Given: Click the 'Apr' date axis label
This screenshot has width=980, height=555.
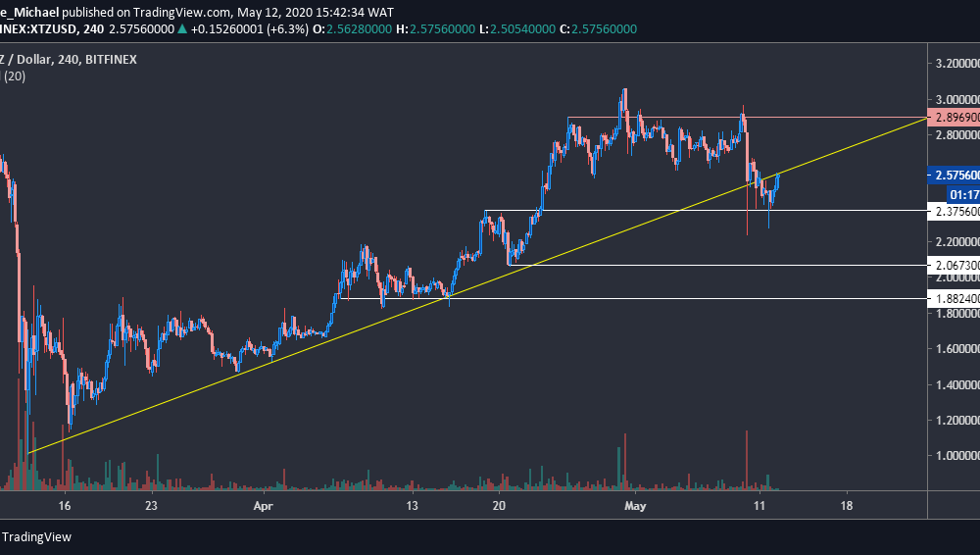Looking at the screenshot, I should pos(263,506).
